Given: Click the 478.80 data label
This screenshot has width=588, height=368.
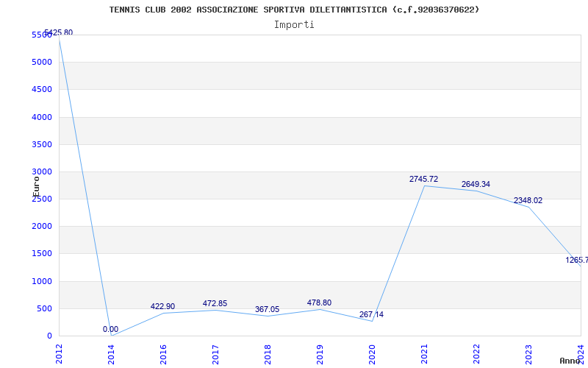Looking at the screenshot, I should tap(319, 302).
